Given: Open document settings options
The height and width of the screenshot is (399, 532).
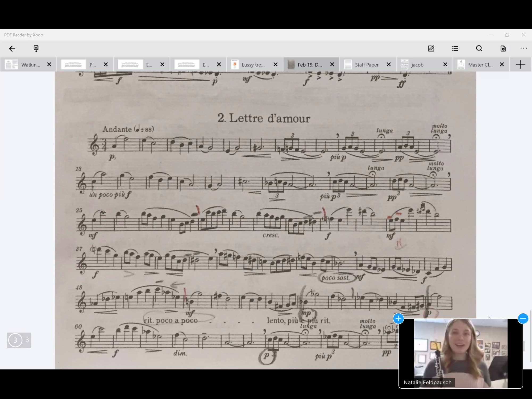Looking at the screenshot, I should coord(503,48).
